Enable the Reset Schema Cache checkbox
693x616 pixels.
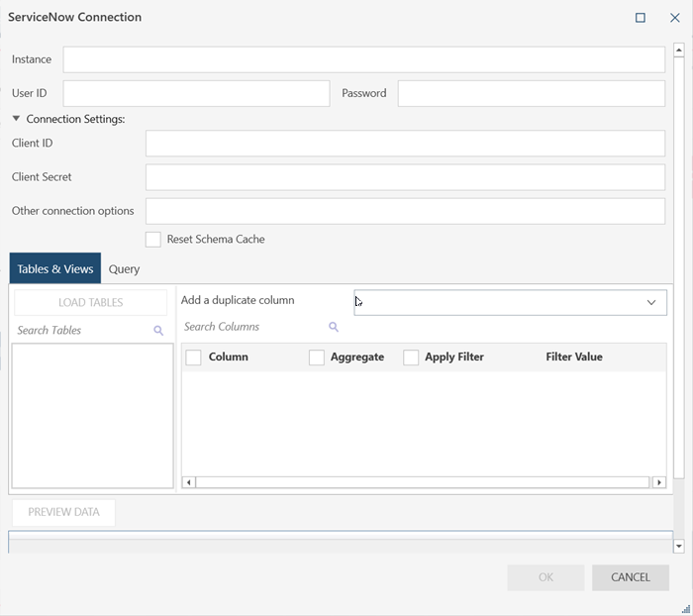pos(153,240)
